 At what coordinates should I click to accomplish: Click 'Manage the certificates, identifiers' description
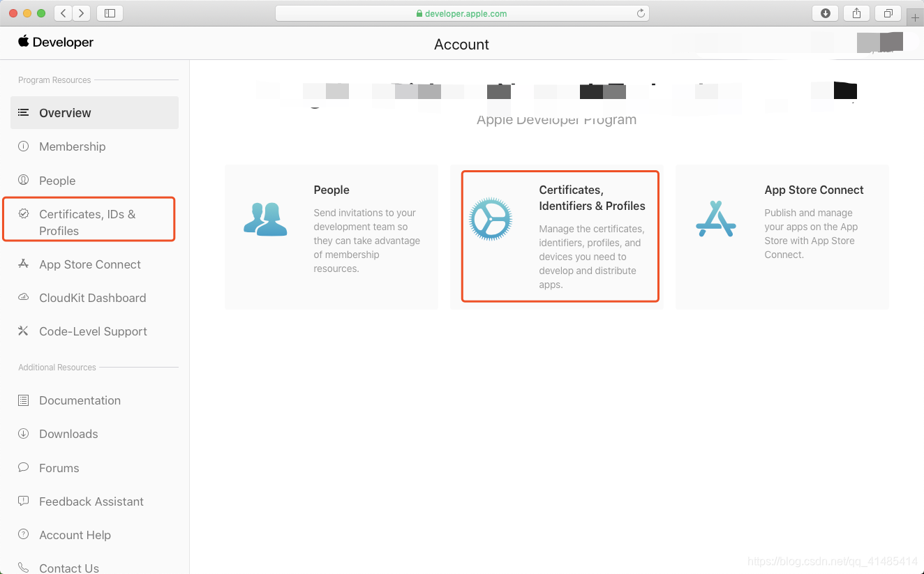pyautogui.click(x=592, y=257)
